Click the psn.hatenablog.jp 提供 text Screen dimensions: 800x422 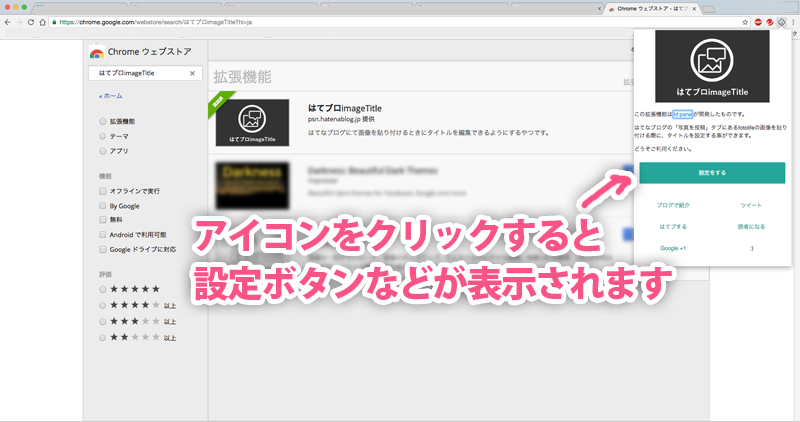pos(341,119)
